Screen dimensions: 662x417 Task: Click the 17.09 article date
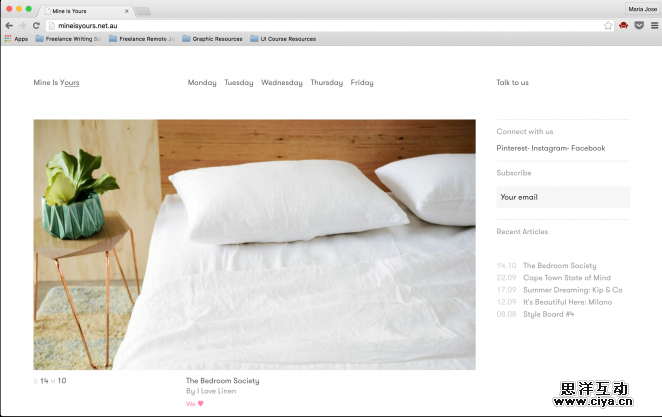506,290
